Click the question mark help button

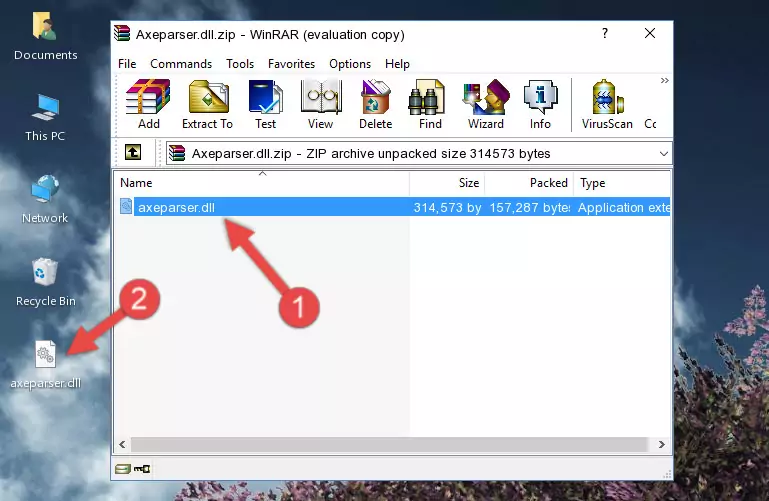click(605, 33)
